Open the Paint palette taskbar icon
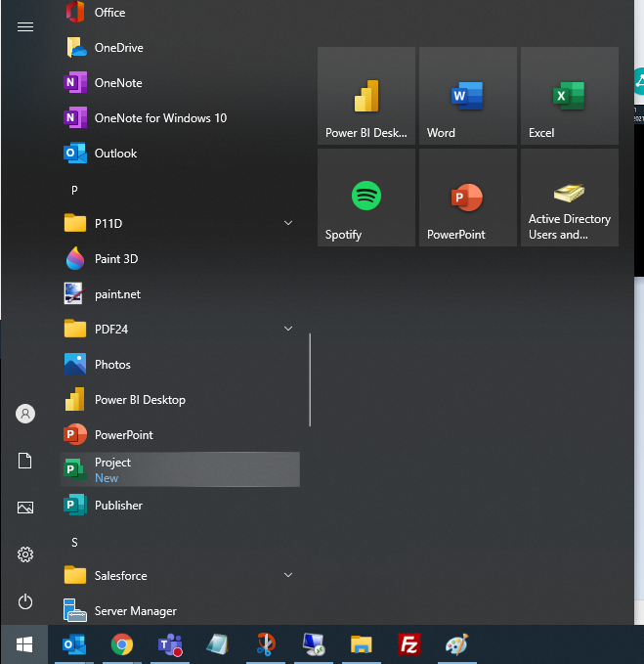Viewport: 644px width, 664px height. (457, 644)
